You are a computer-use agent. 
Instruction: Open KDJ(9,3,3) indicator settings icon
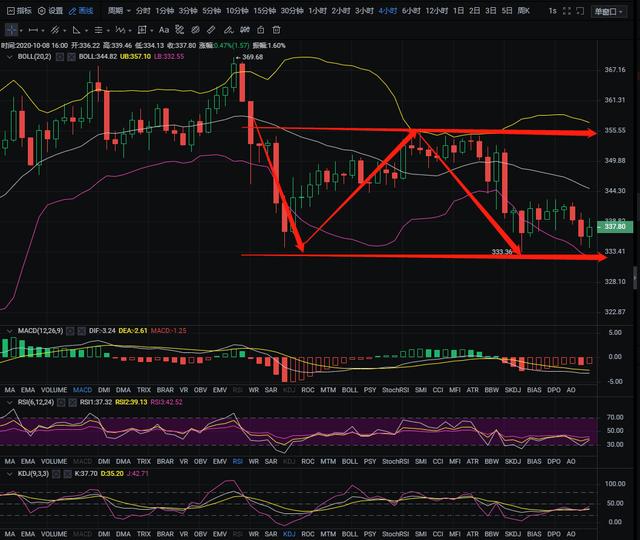[x=56, y=474]
